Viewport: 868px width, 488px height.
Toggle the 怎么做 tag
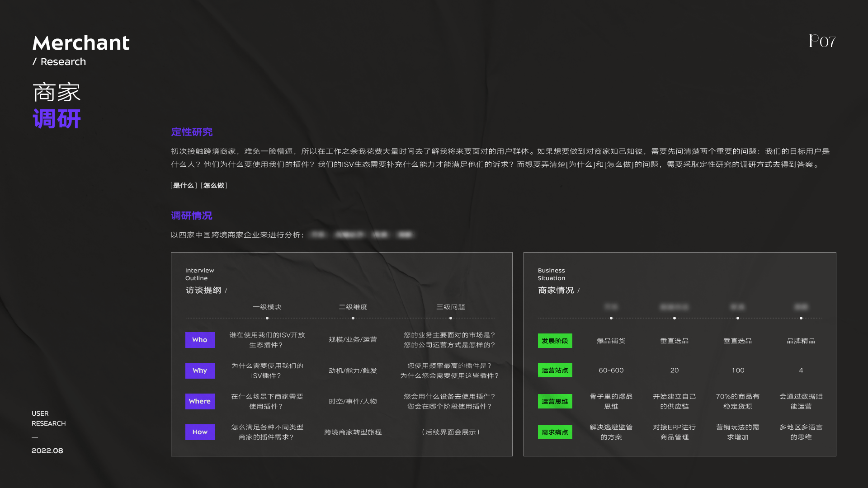point(214,185)
